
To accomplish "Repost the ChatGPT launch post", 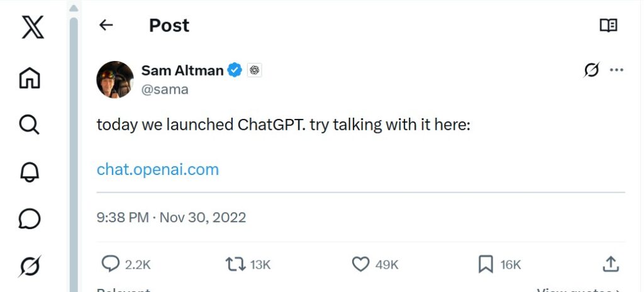I will click(x=235, y=264).
